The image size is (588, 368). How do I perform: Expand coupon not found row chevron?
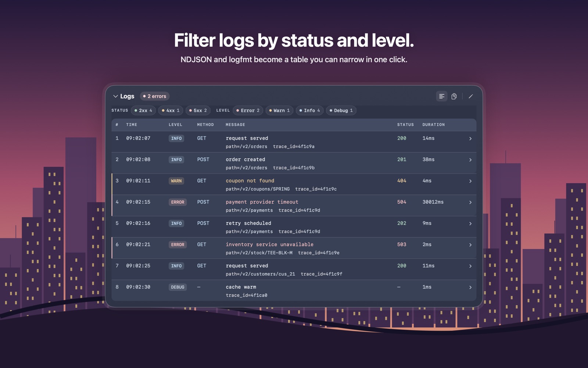coord(470,181)
